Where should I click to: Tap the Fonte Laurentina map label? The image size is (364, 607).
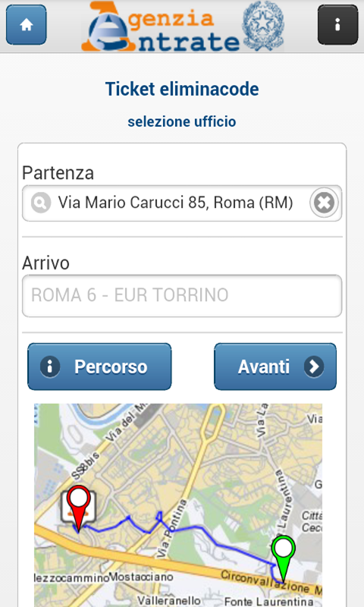click(269, 601)
